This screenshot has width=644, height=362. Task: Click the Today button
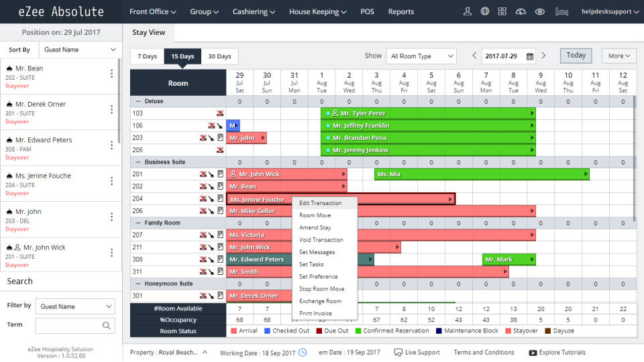(576, 56)
